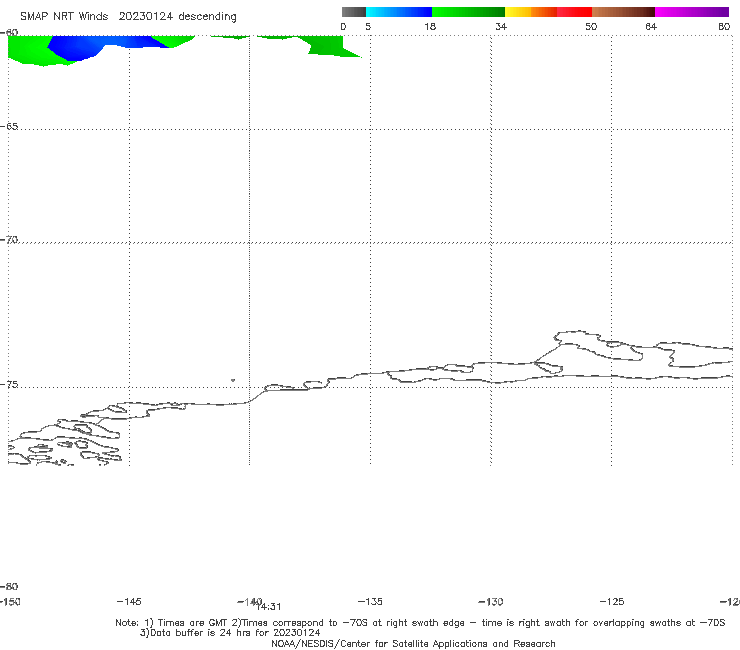The height and width of the screenshot is (650, 740).
Task: Pick the red segment of the color bar
Action: point(574,12)
